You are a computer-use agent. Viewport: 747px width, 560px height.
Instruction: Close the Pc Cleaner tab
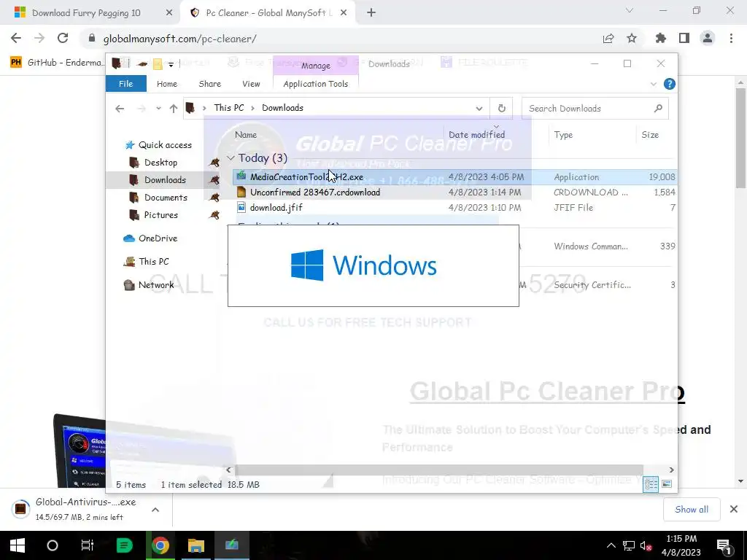pyautogui.click(x=344, y=13)
